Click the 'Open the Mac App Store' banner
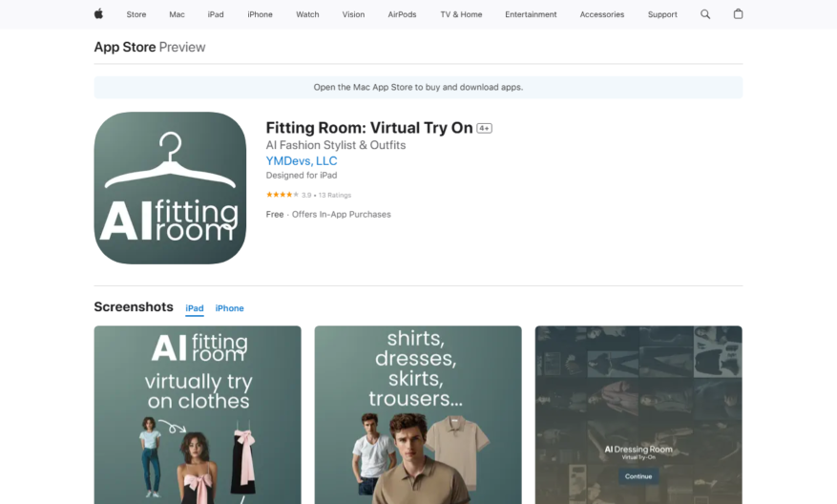 (x=418, y=87)
